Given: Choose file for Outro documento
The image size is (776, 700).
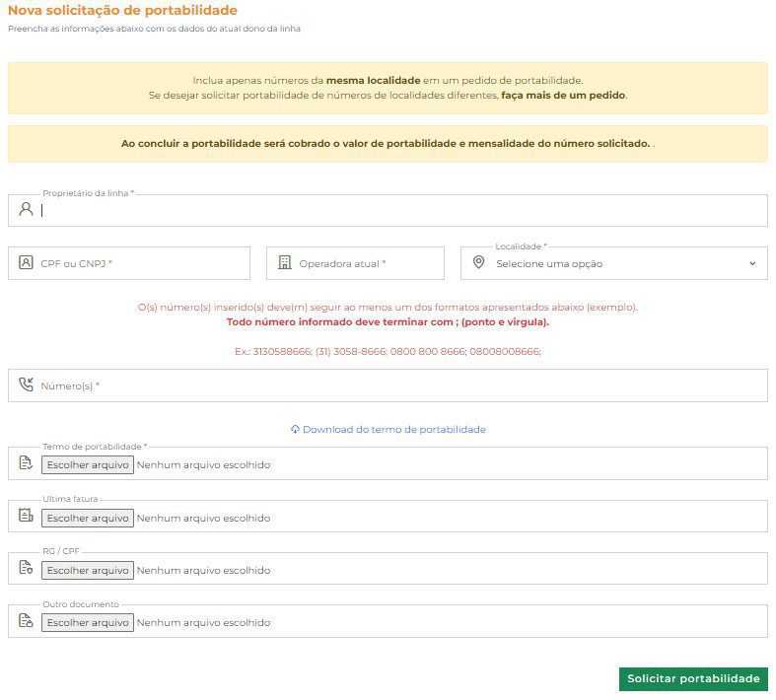Looking at the screenshot, I should [x=87, y=622].
